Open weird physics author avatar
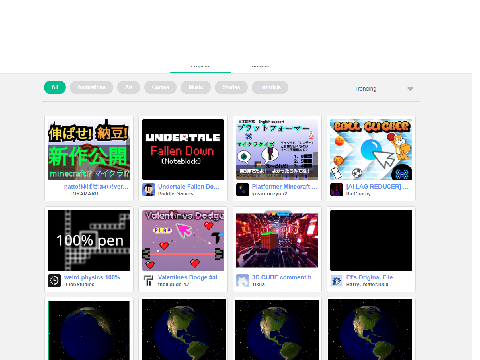Viewport: 480px width, 360px height. pyautogui.click(x=54, y=280)
